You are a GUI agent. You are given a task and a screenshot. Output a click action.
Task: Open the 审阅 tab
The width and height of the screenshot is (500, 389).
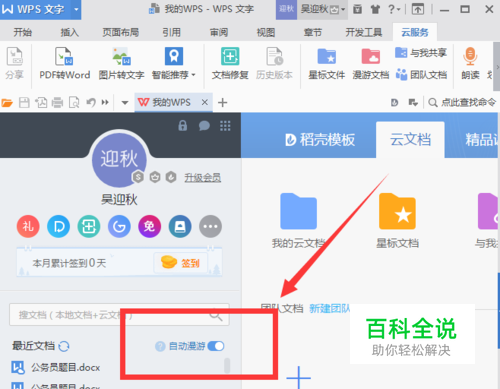click(x=219, y=32)
